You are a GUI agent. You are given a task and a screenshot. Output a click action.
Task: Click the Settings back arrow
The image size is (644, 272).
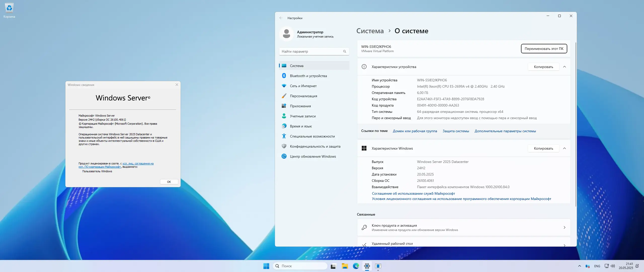(281, 18)
